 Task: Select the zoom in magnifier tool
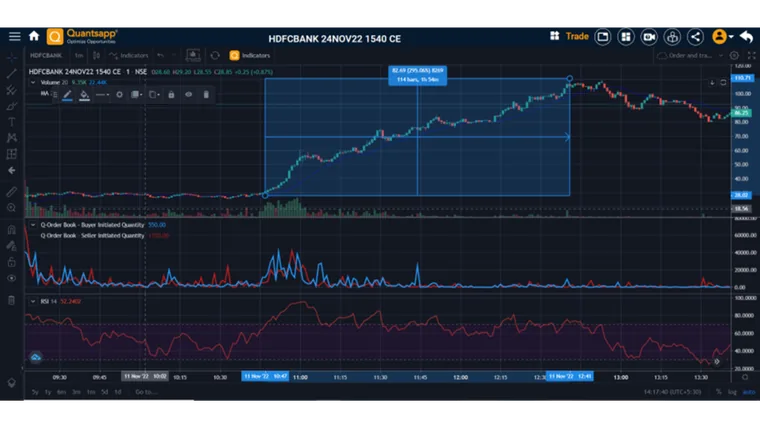[x=12, y=208]
